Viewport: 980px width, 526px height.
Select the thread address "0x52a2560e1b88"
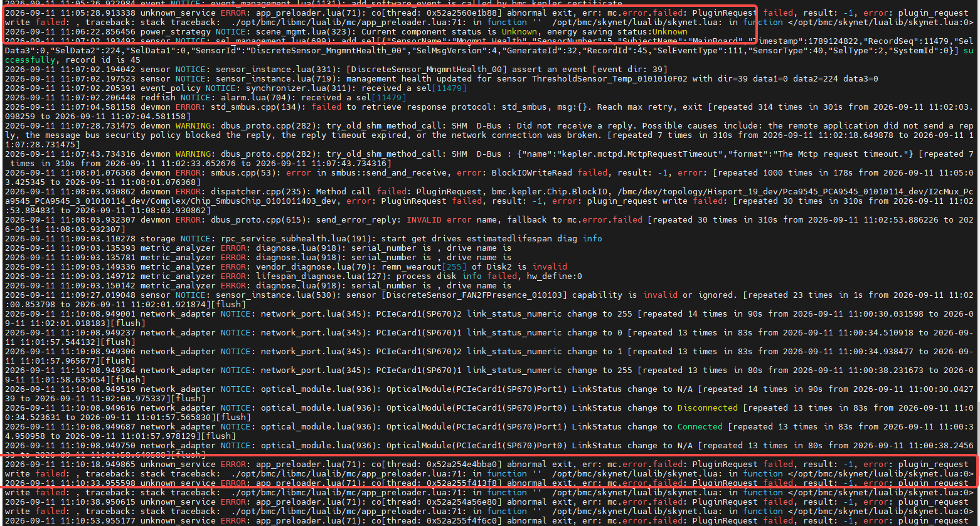(461, 13)
